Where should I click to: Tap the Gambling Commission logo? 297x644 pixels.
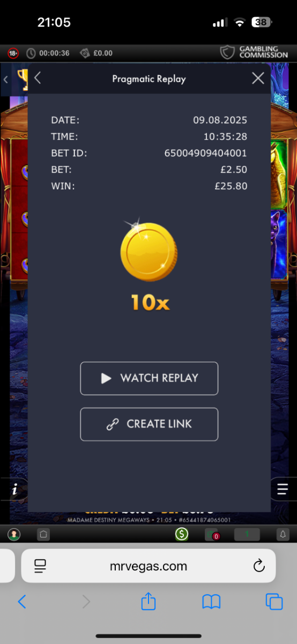(254, 53)
